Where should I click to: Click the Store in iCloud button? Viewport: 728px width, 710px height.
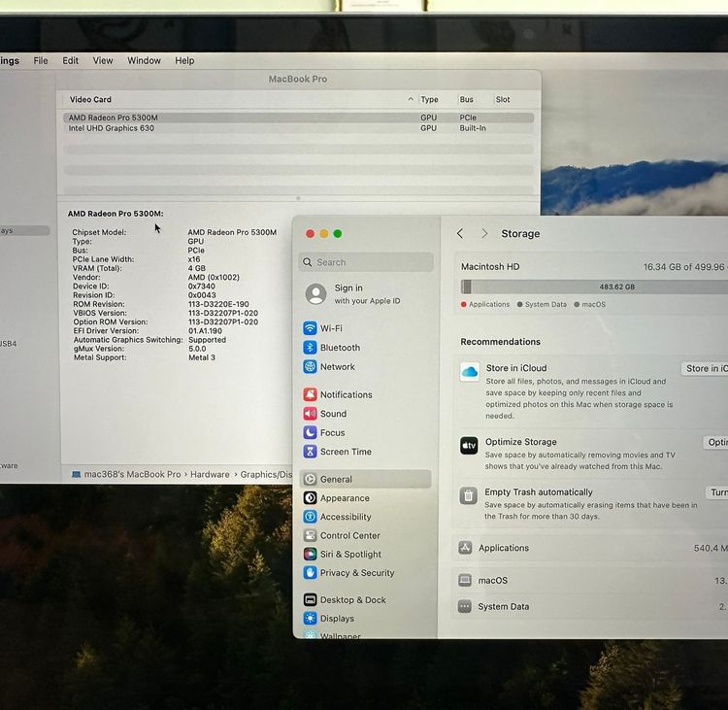705,368
